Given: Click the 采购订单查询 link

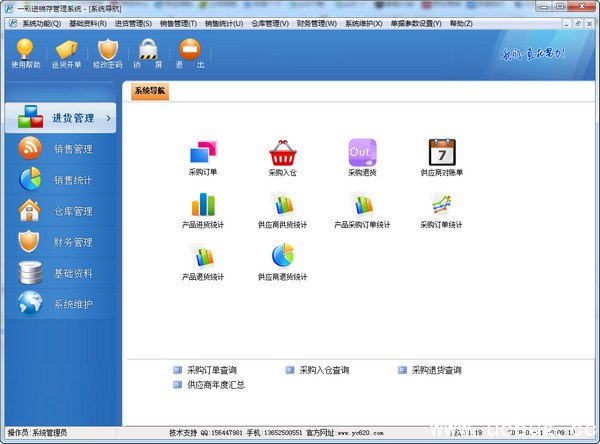Looking at the screenshot, I should pyautogui.click(x=211, y=370).
